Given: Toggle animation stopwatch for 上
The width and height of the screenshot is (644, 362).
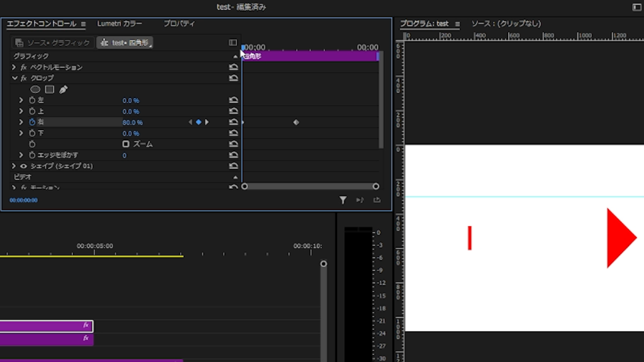Looking at the screenshot, I should (32, 111).
